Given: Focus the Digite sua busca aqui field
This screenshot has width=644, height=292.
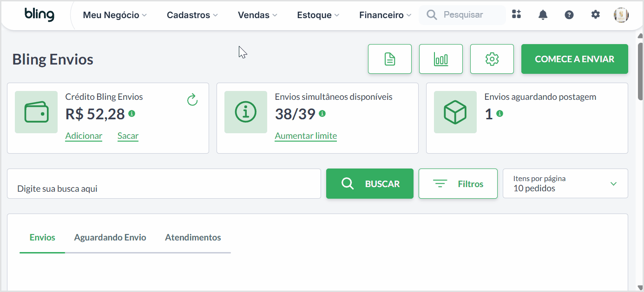Looking at the screenshot, I should tap(164, 183).
